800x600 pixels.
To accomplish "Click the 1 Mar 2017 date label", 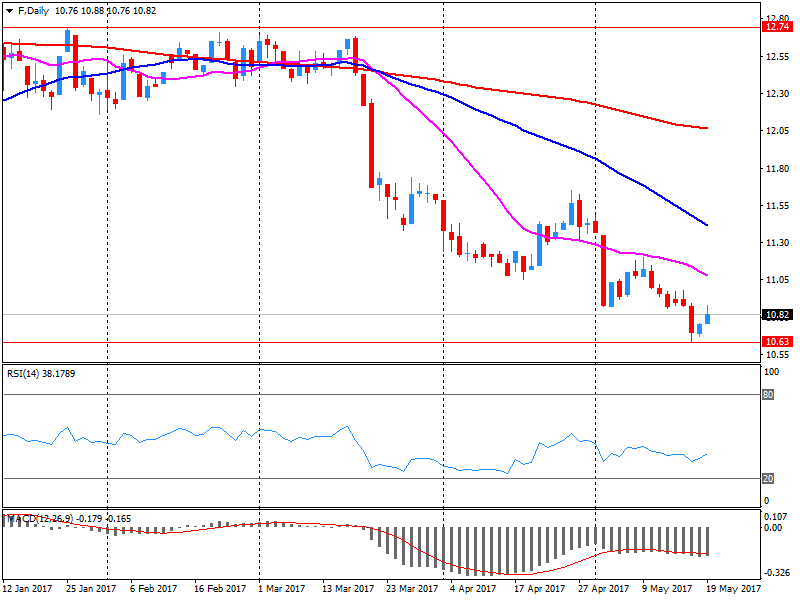I will [x=282, y=589].
